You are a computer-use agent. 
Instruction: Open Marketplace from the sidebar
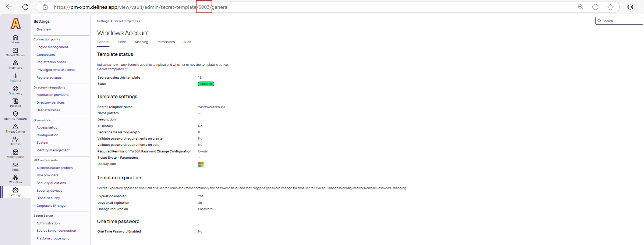tap(15, 154)
